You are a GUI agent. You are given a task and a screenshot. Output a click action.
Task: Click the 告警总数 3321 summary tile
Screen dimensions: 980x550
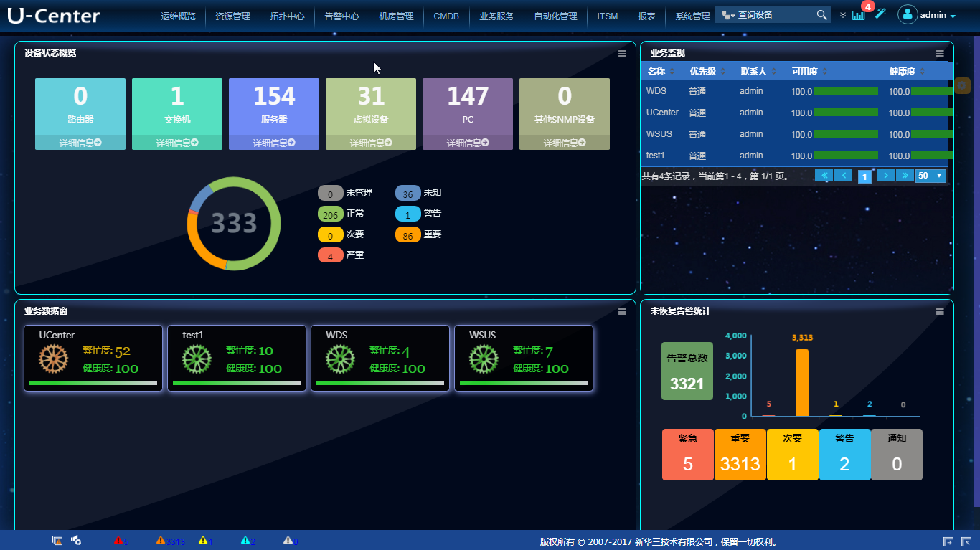(687, 371)
